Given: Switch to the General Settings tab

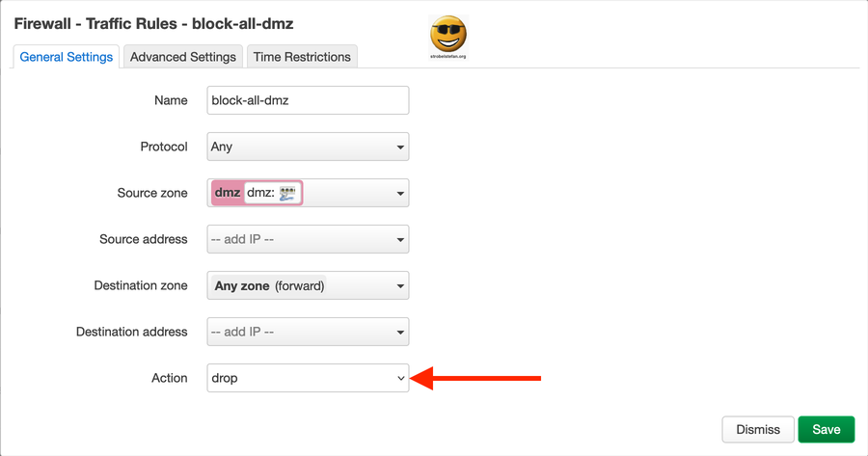Looking at the screenshot, I should click(67, 57).
